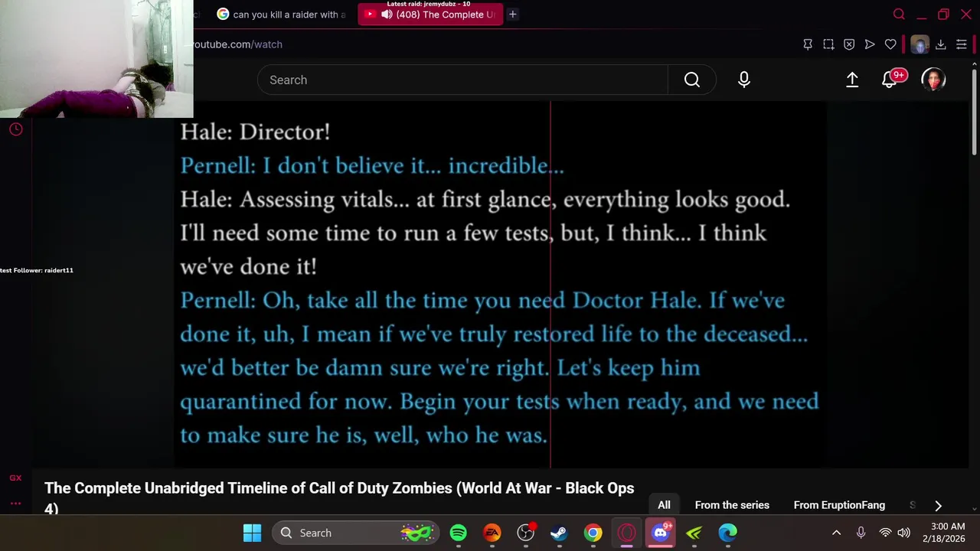Viewport: 980px width, 551px height.
Task: Open the Opera GX easy setup sliders icon
Action: coord(962,44)
